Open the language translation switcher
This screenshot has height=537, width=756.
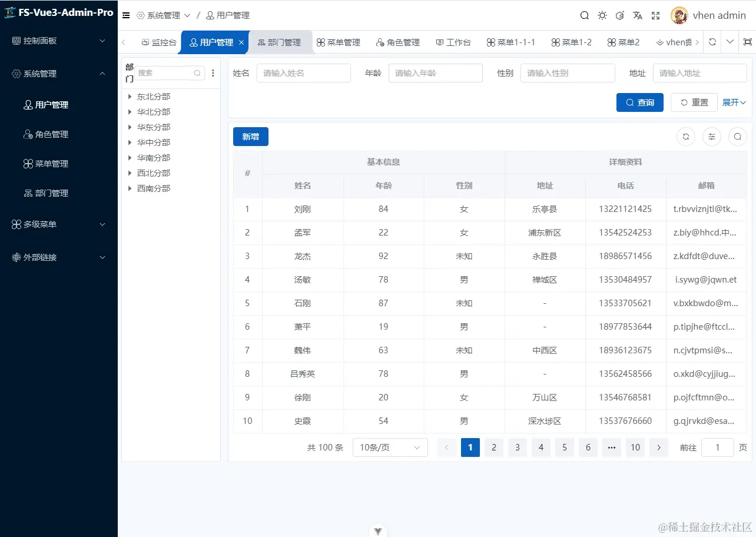638,15
